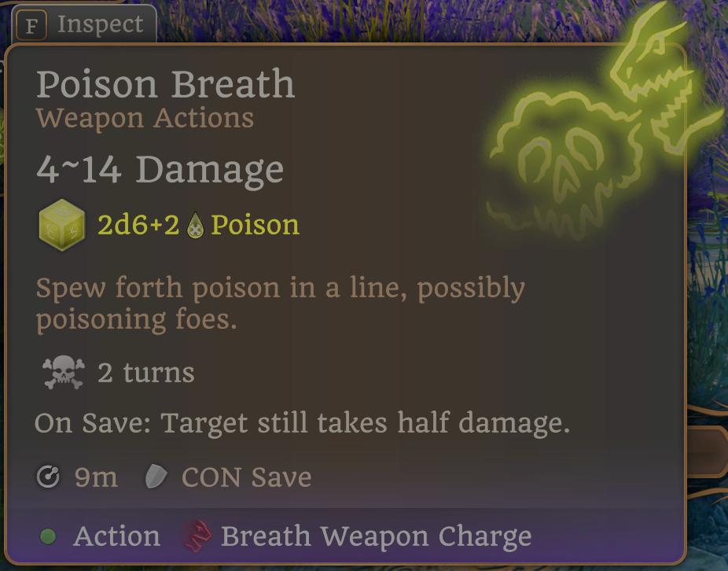Open the Inspect tab label
The height and width of the screenshot is (571, 728).
[x=100, y=24]
